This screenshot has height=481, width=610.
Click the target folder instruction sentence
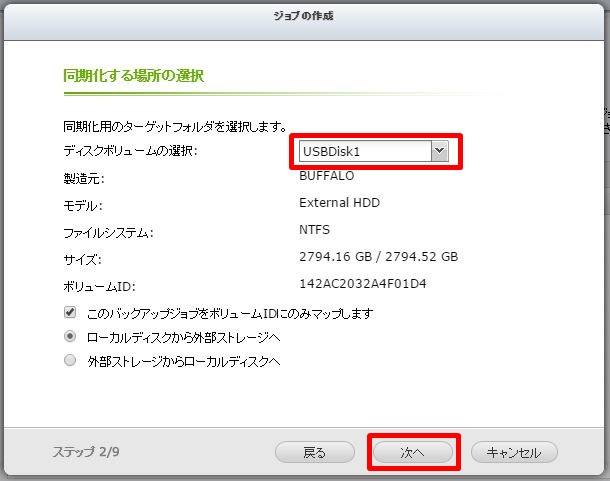click(175, 126)
